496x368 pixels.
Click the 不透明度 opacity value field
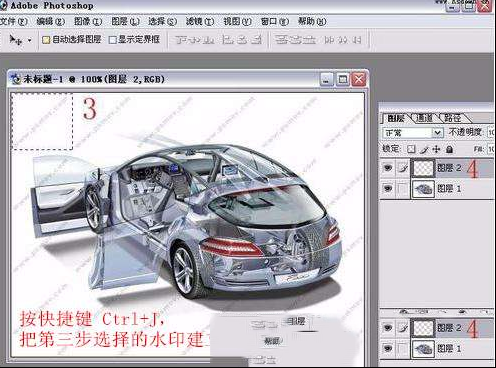491,132
